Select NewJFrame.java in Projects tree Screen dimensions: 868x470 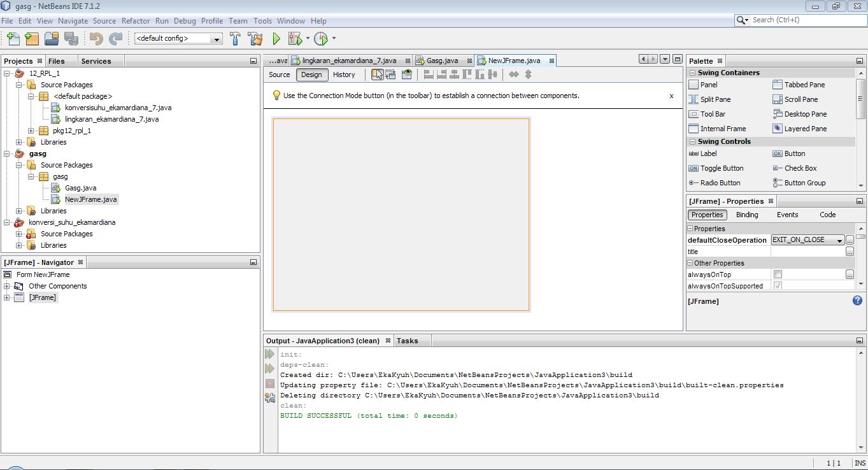[x=91, y=199]
